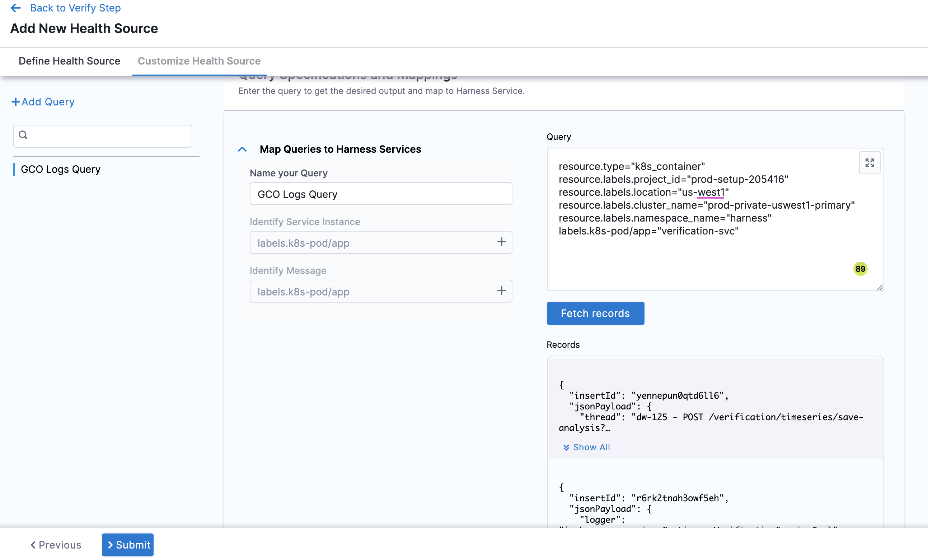The width and height of the screenshot is (928, 560).
Task: Click the expand fullscreen icon in Query box
Action: coord(869,162)
